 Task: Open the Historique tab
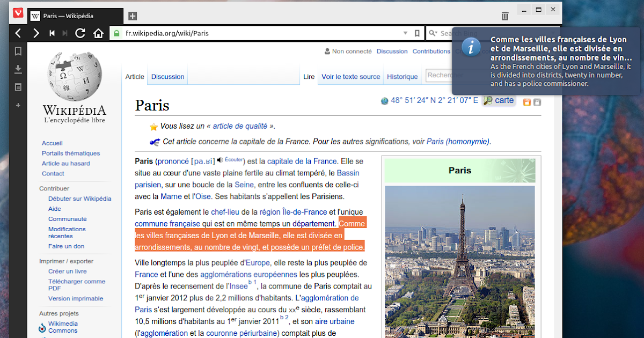pos(402,77)
